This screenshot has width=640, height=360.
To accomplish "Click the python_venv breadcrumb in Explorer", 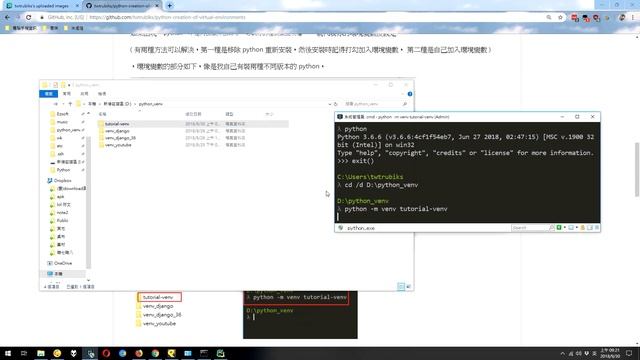I will [x=150, y=104].
